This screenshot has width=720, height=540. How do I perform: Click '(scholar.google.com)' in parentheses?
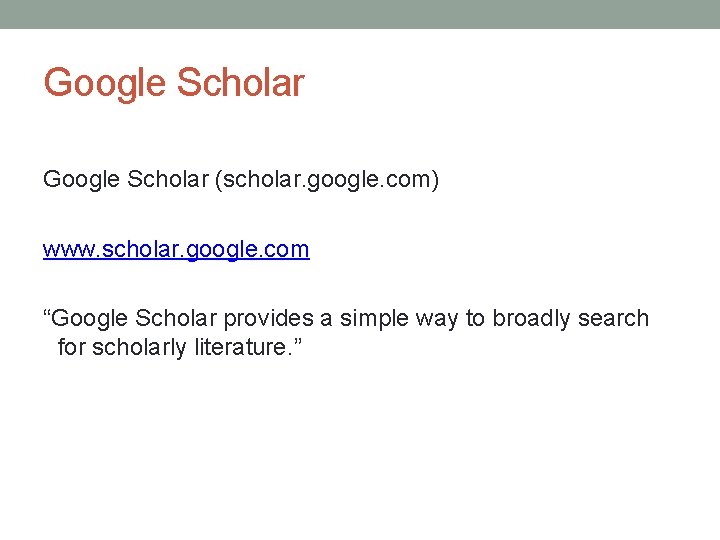click(x=332, y=180)
